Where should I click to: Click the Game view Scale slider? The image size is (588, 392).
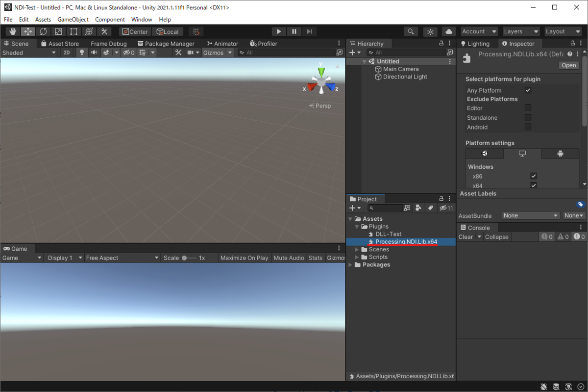[x=189, y=258]
